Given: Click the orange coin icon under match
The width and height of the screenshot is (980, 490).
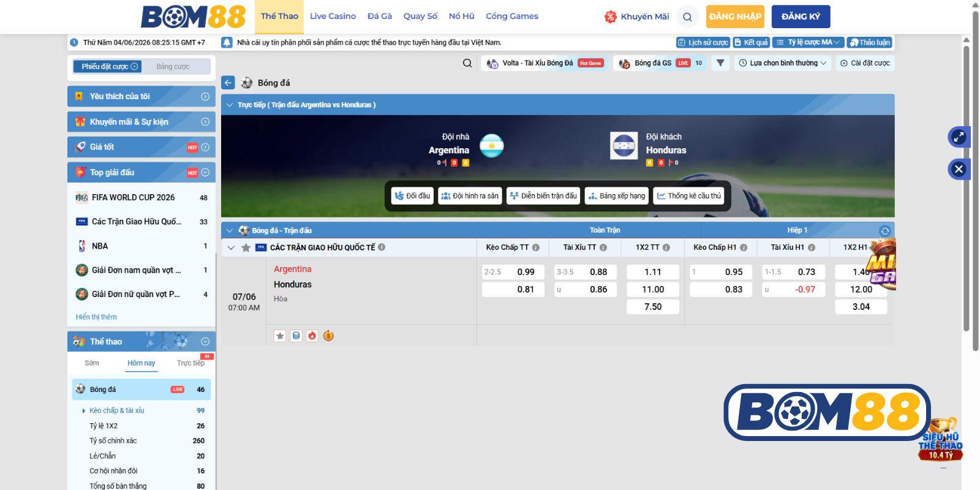Looking at the screenshot, I should tap(328, 336).
